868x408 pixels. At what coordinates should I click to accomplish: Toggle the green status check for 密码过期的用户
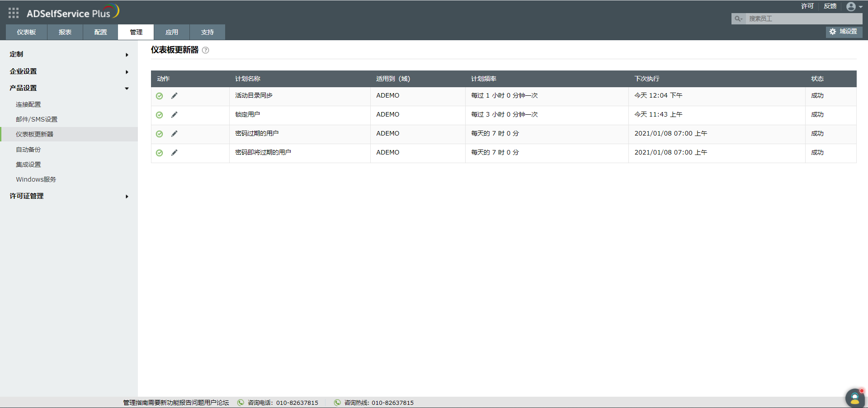159,134
